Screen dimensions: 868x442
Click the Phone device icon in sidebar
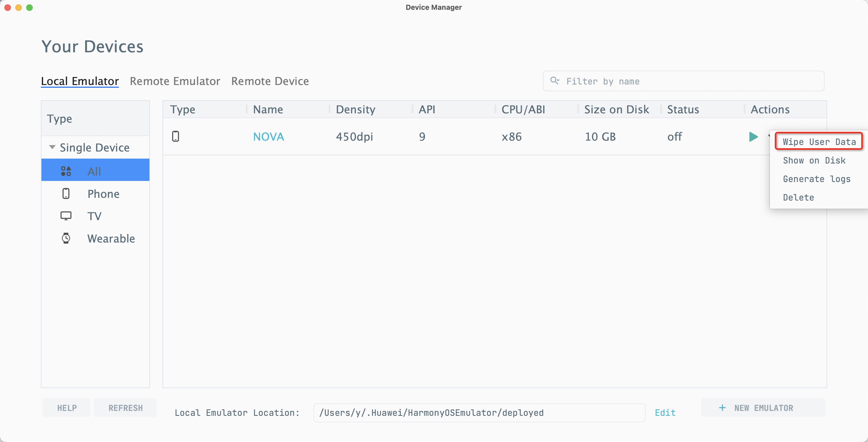(x=66, y=194)
